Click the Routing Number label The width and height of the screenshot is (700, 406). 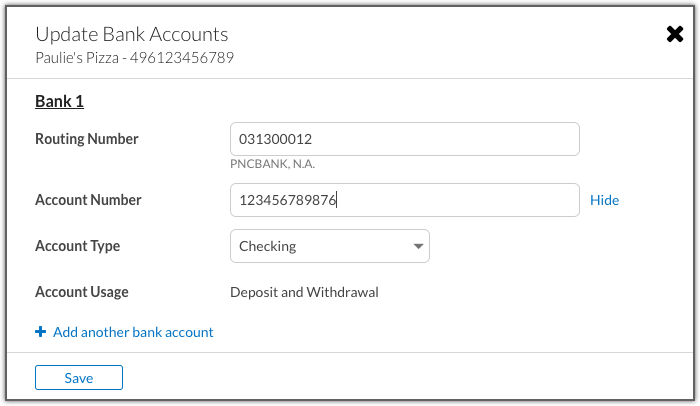click(87, 139)
